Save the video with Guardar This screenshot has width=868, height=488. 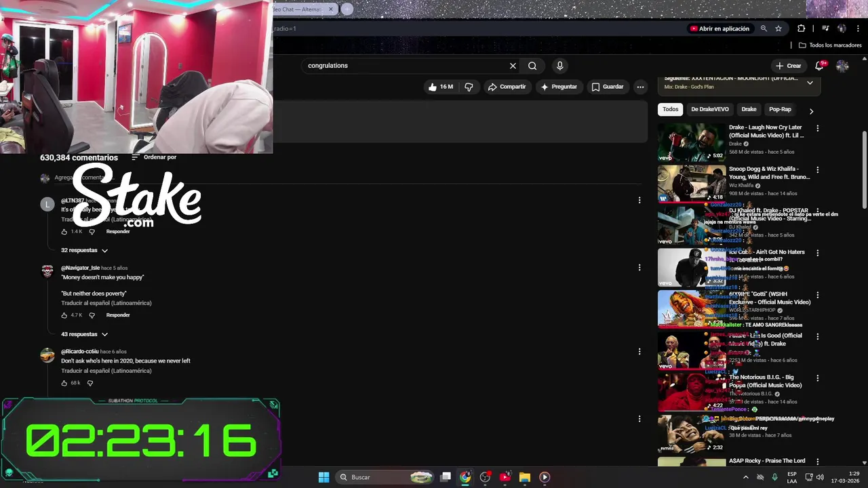tap(607, 87)
